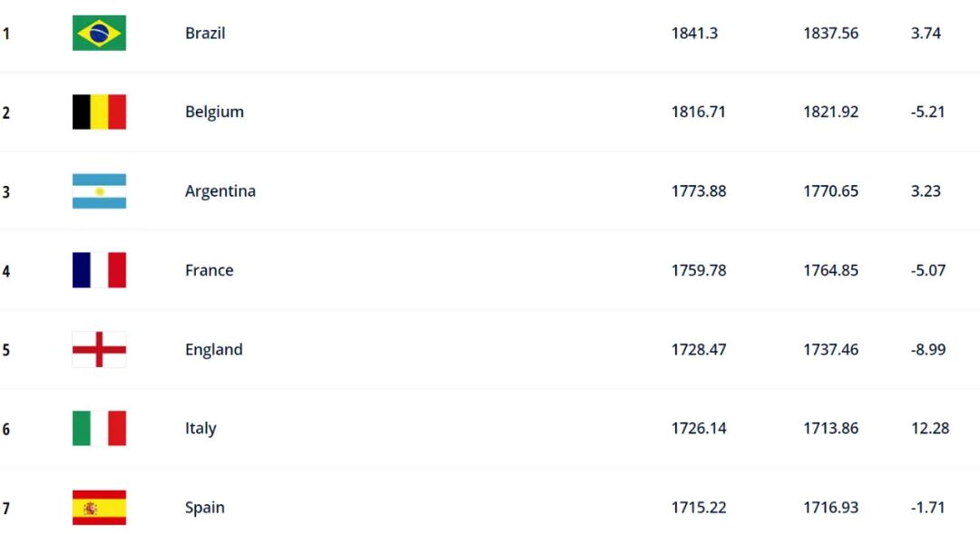The width and height of the screenshot is (980, 534).
Task: Click the Belgium flag icon
Action: point(100,112)
